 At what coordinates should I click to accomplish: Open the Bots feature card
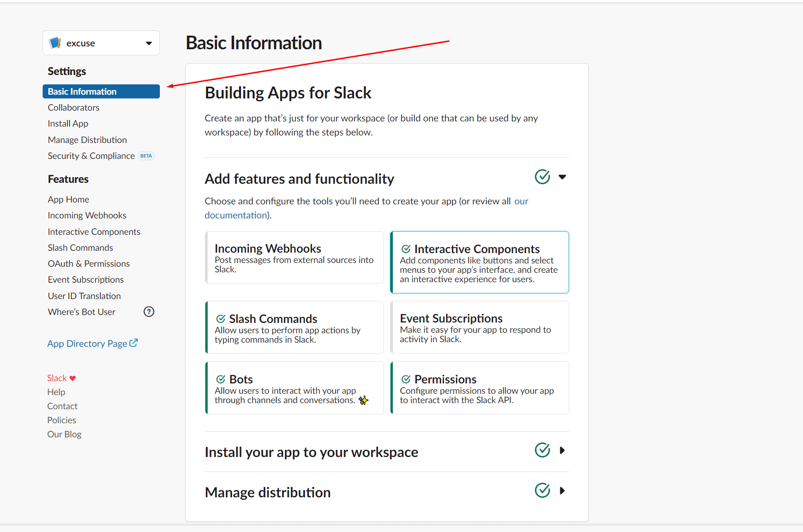[294, 388]
